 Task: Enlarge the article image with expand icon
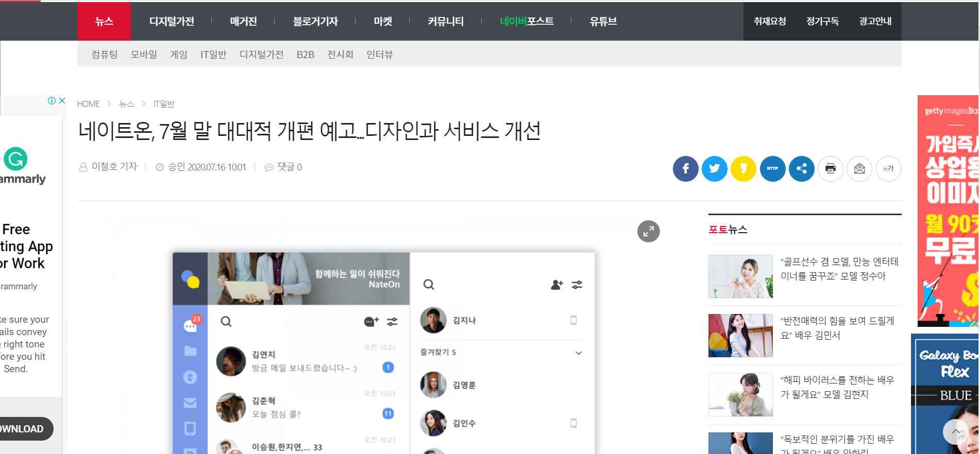(648, 231)
